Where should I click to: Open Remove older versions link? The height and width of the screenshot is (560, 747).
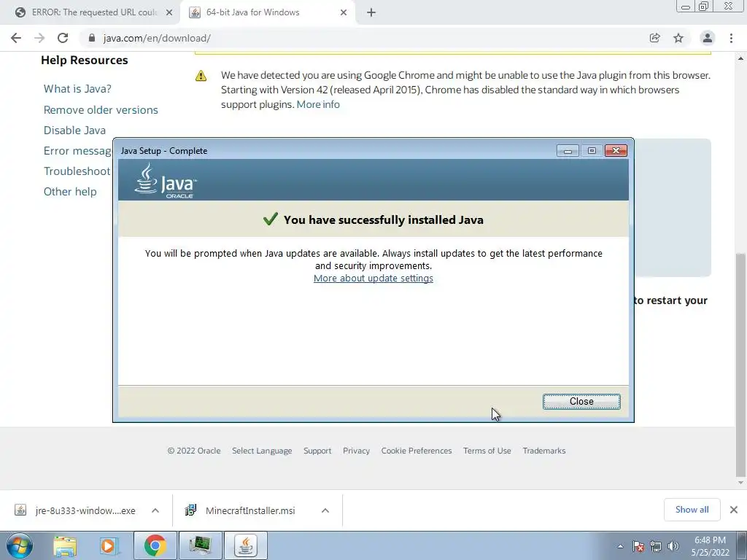[101, 109]
